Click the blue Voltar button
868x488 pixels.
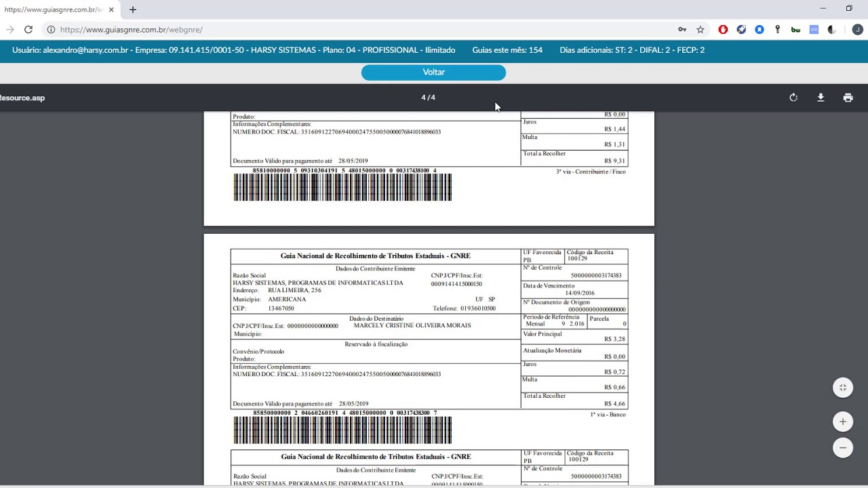pos(433,73)
